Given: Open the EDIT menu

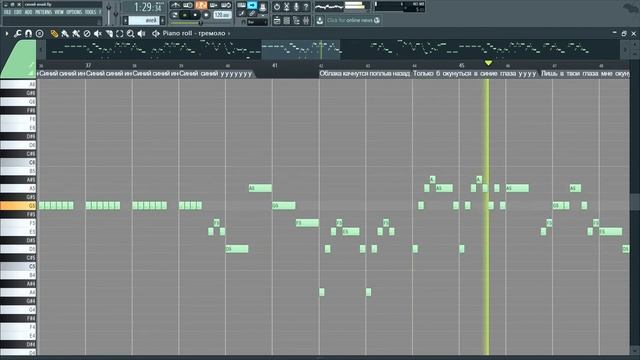Looking at the screenshot, I should click(18, 12).
